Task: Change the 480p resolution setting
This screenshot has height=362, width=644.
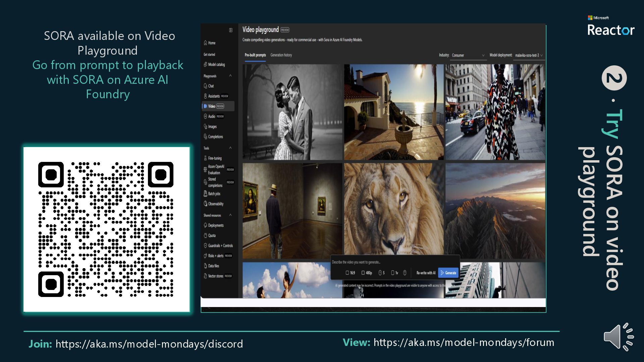Action: tap(367, 273)
